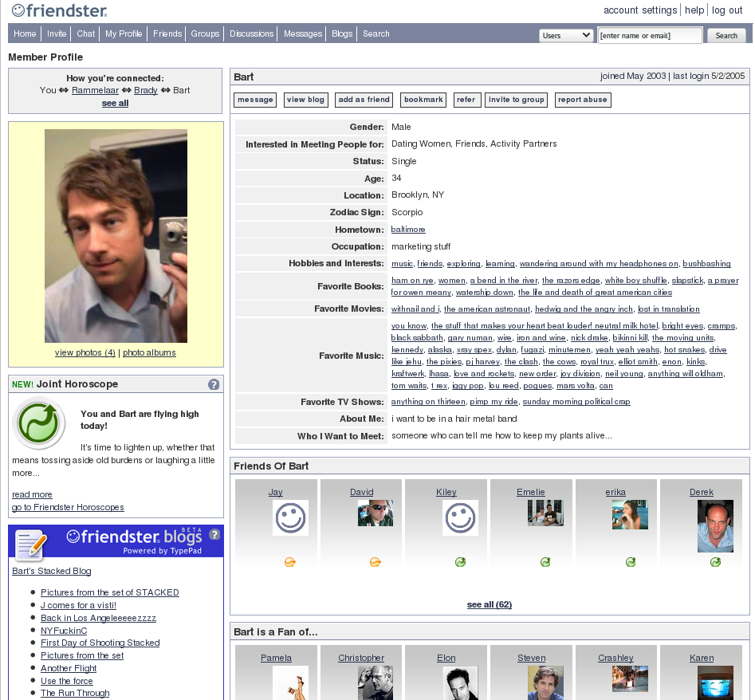The width and height of the screenshot is (755, 700).
Task: Go to My Profile
Action: click(x=124, y=33)
